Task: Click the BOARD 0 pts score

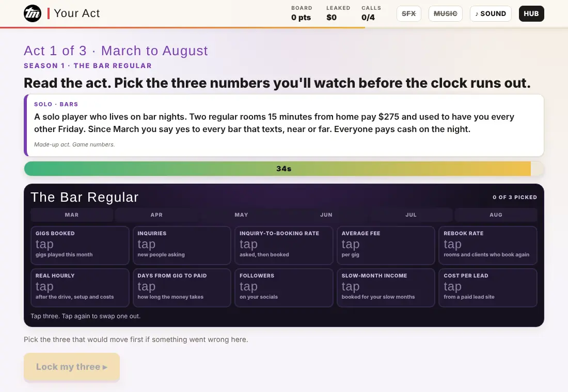Action: (x=302, y=13)
